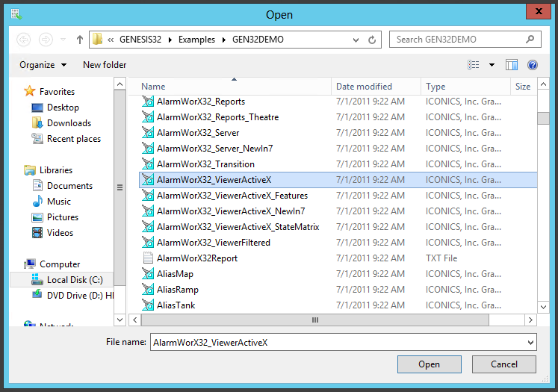
Task: Click in the File name text field
Action: 336,342
